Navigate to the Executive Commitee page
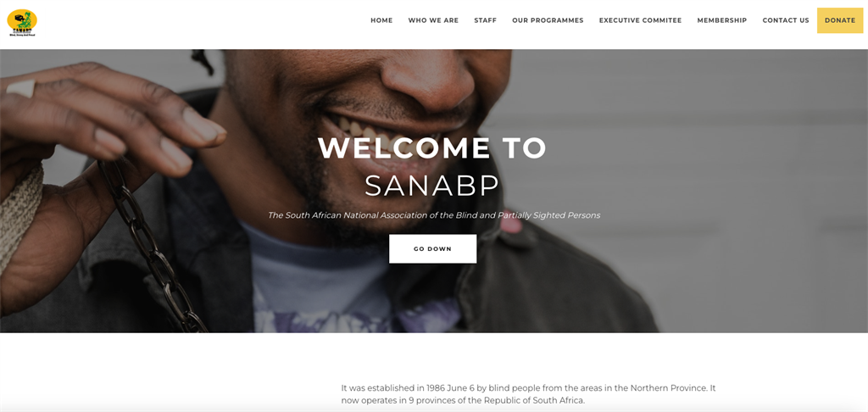This screenshot has height=412, width=868. pyautogui.click(x=641, y=20)
